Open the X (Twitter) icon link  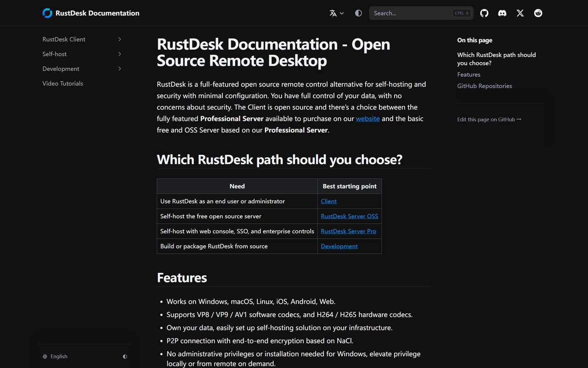click(520, 13)
